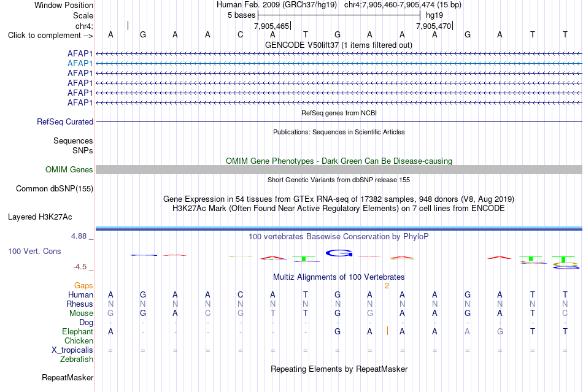This screenshot has height=392, width=583.
Task: Select the Dog species row label
Action: [86, 323]
